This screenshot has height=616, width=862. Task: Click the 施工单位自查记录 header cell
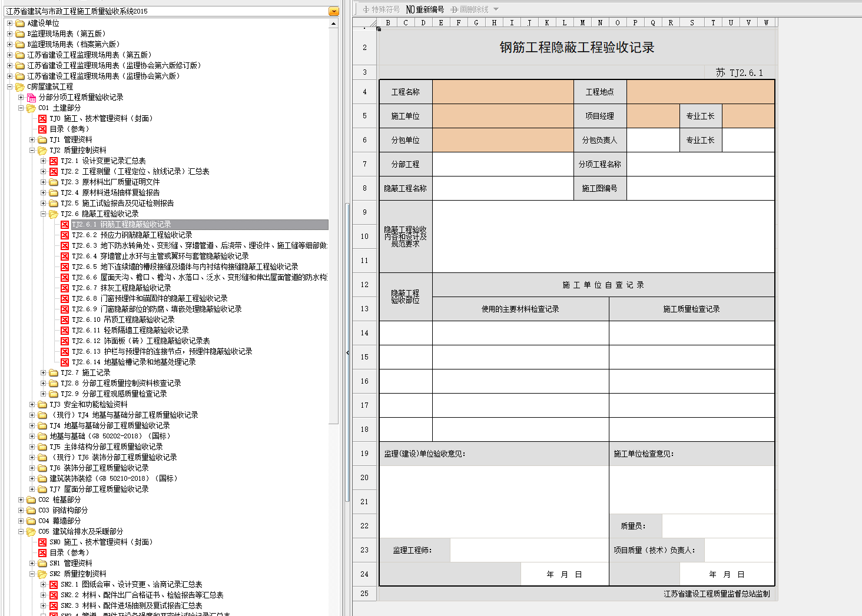tap(604, 285)
